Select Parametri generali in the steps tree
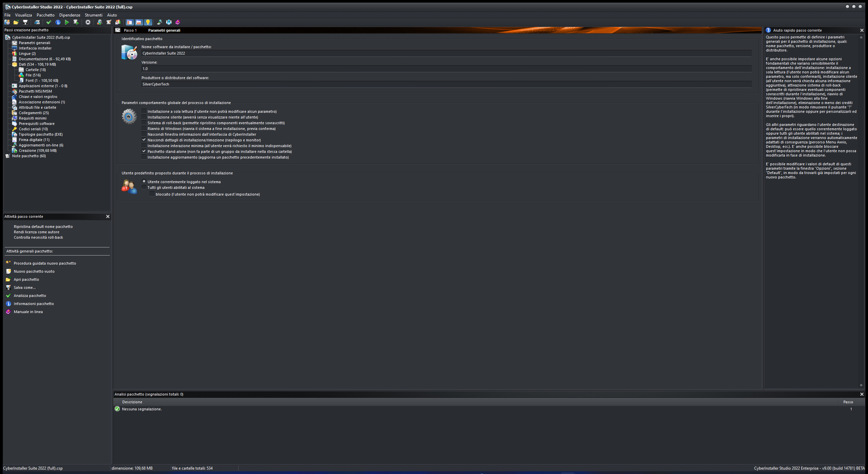Image resolution: width=868 pixels, height=474 pixels. click(34, 43)
